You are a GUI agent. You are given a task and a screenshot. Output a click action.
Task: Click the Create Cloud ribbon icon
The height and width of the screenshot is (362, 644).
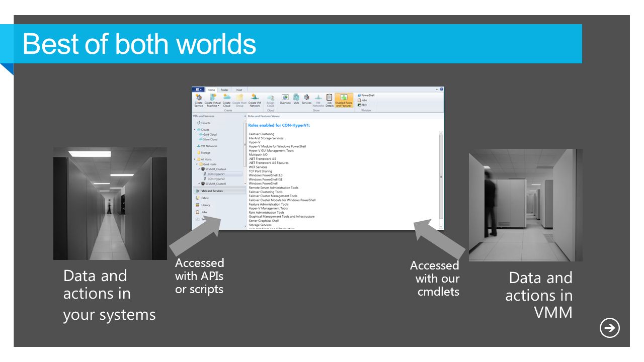(x=227, y=100)
